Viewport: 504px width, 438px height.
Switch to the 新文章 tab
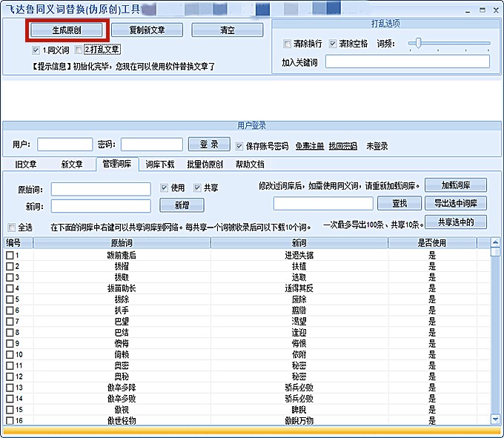(72, 165)
